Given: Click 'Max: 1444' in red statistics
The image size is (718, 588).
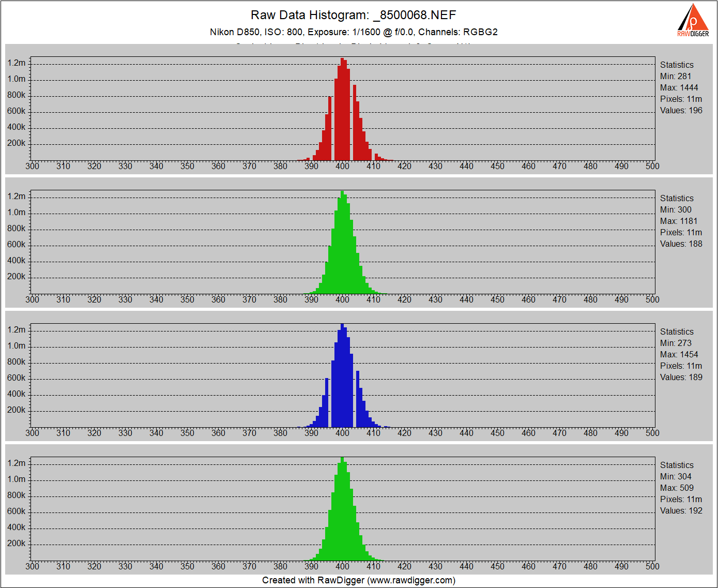Looking at the screenshot, I should point(679,87).
